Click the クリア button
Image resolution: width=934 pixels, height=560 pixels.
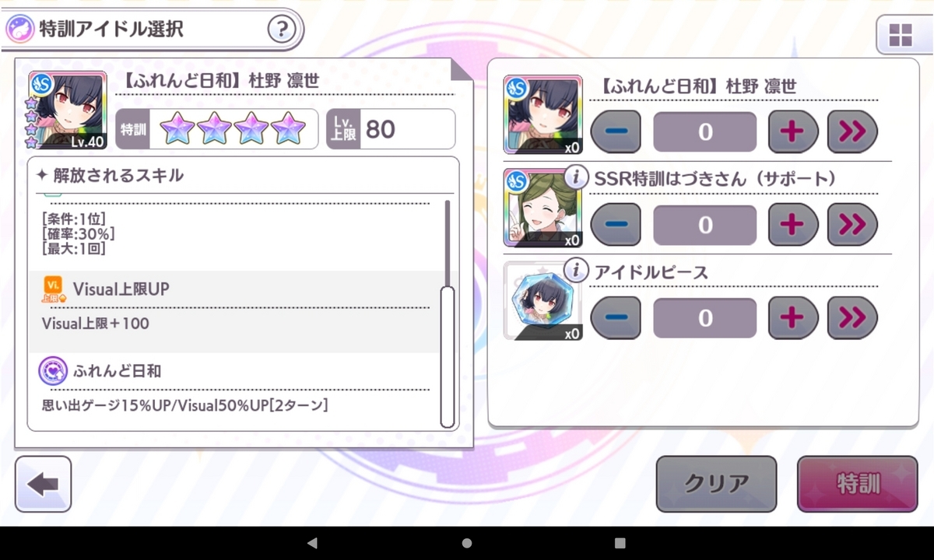click(716, 484)
